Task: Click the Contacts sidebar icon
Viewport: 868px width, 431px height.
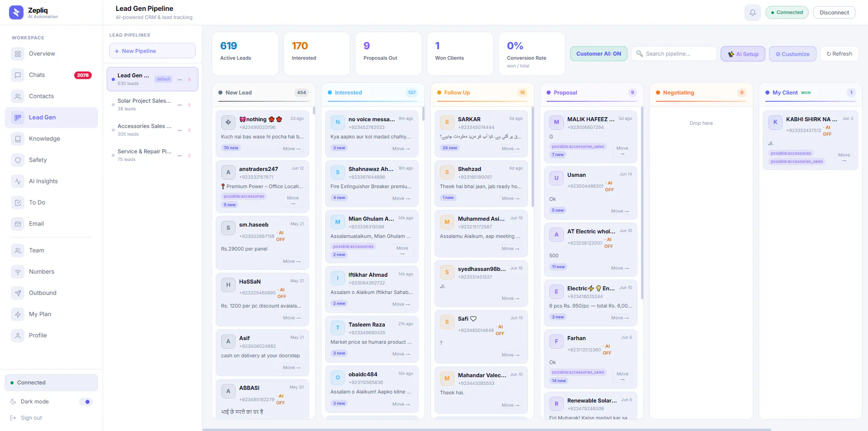Action: click(x=18, y=96)
